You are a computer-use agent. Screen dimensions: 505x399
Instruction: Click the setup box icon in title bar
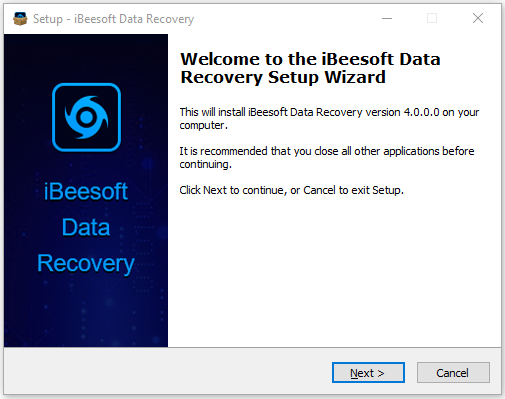point(20,19)
